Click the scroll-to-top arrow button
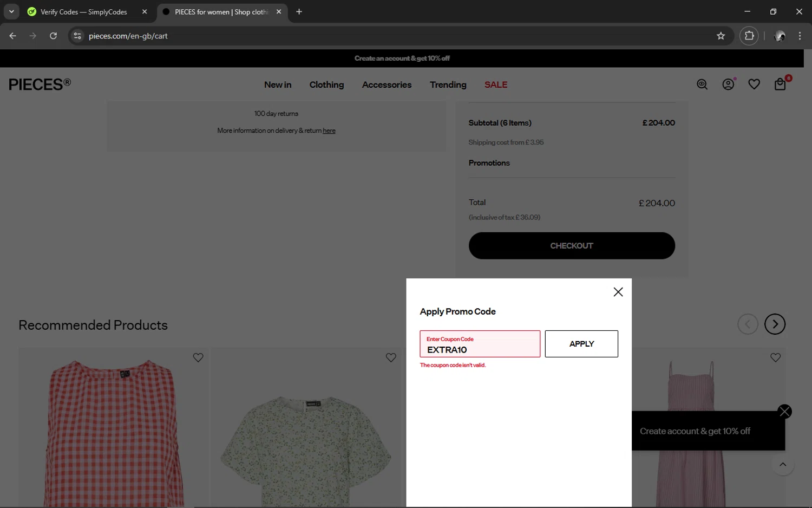The height and width of the screenshot is (508, 812). click(783, 465)
